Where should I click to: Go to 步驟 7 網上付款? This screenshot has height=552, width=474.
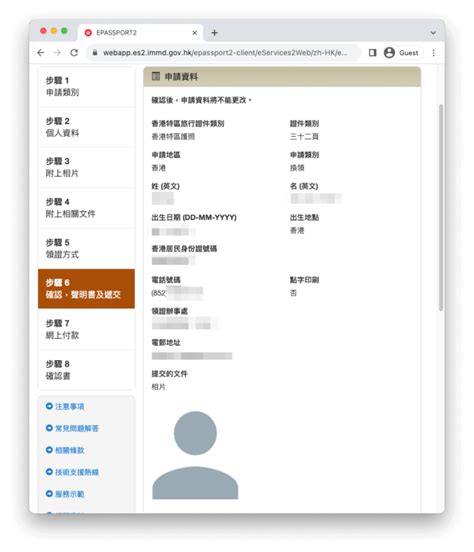[x=86, y=329]
